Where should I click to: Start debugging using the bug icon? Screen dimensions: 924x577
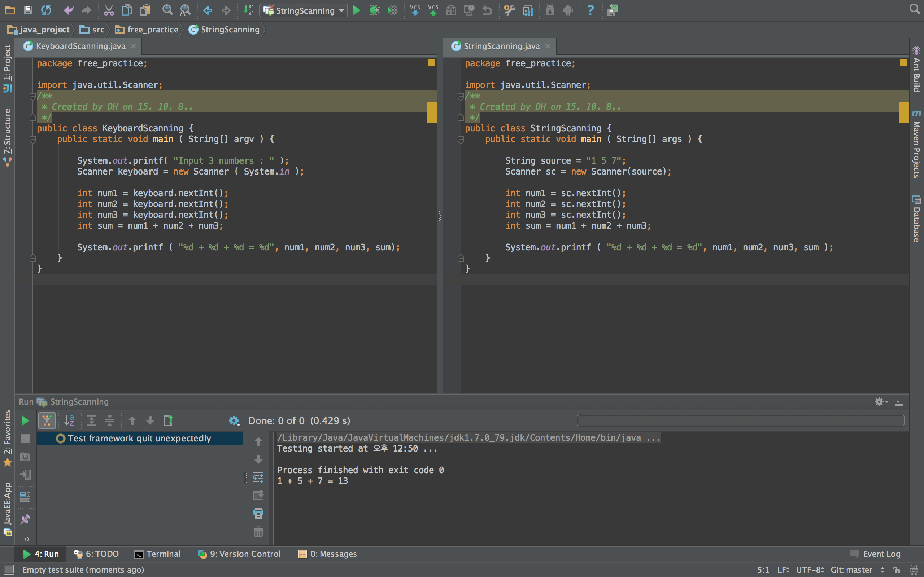[375, 10]
